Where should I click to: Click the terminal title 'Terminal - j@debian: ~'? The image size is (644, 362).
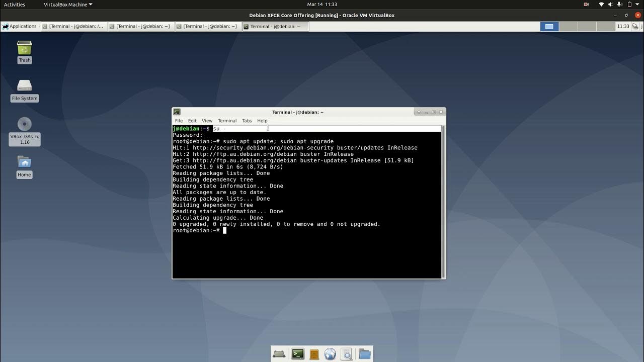coord(298,112)
